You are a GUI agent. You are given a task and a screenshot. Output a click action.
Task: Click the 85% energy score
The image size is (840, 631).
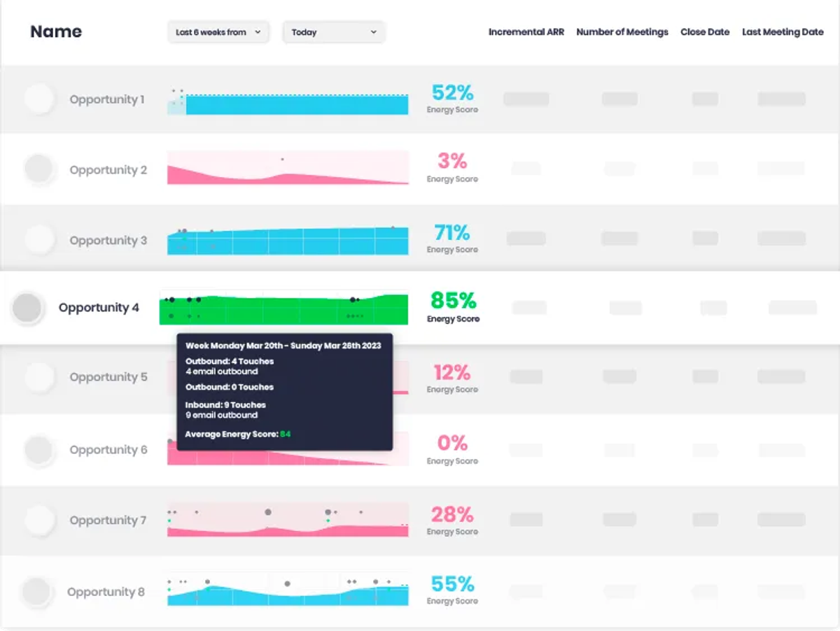453,300
